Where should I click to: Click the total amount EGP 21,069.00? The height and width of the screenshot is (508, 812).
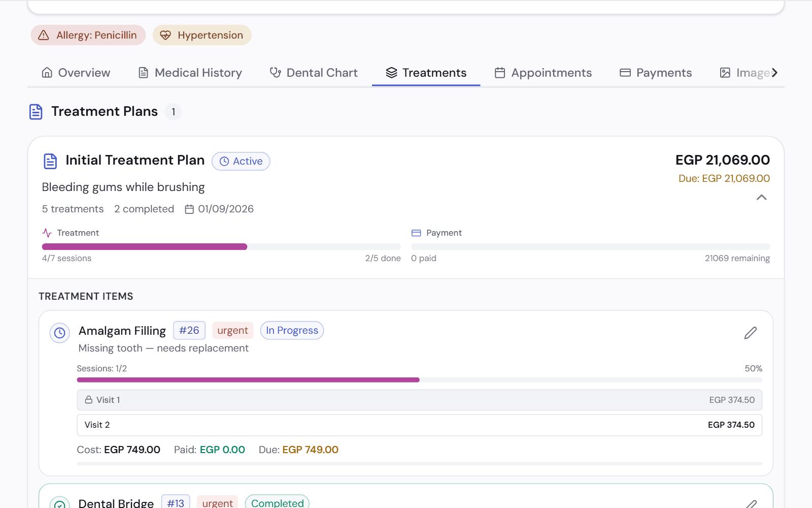click(x=722, y=160)
